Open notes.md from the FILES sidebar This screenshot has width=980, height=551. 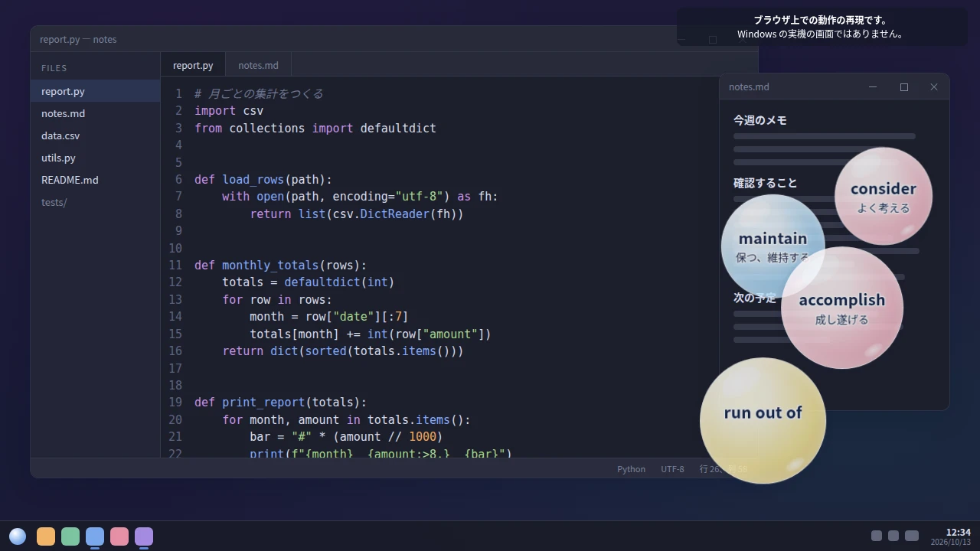point(95,113)
